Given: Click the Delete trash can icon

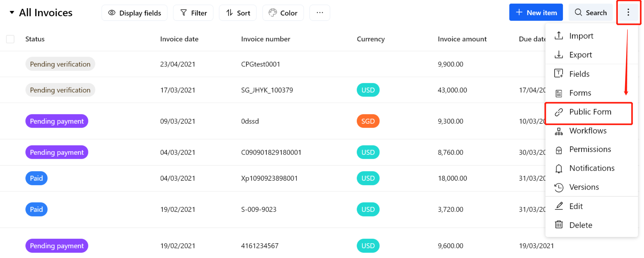Looking at the screenshot, I should (x=559, y=225).
